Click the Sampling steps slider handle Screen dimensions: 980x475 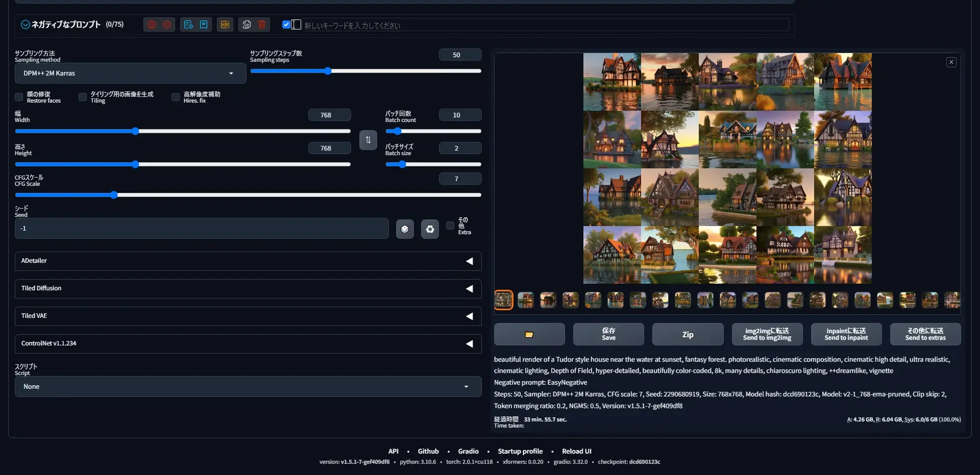(x=328, y=71)
